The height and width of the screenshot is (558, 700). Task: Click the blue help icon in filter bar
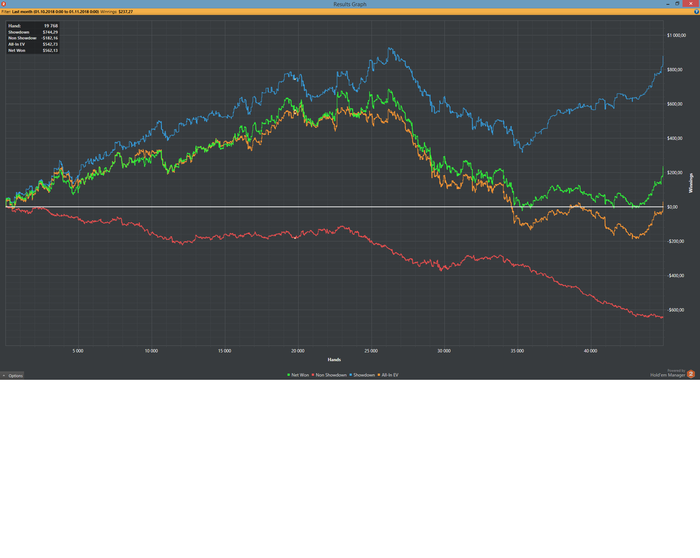[696, 12]
